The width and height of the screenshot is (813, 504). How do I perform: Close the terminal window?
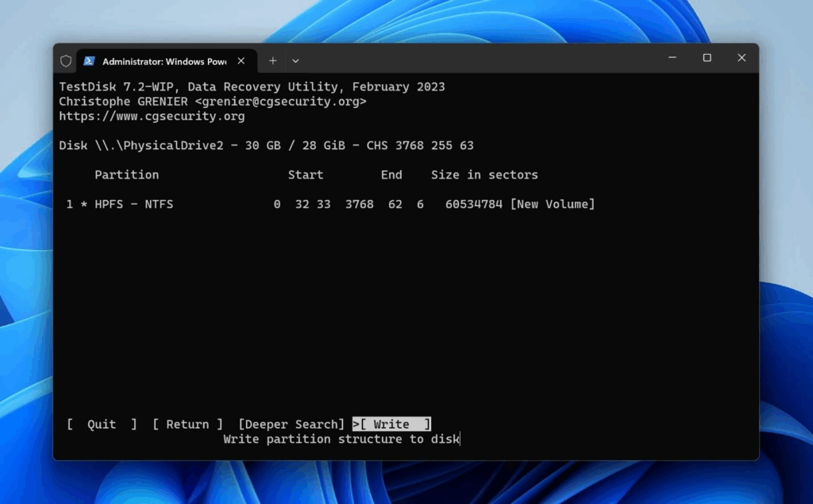(742, 58)
